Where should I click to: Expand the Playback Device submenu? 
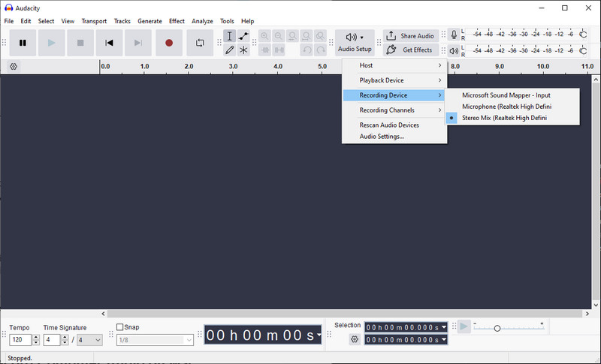(394, 80)
